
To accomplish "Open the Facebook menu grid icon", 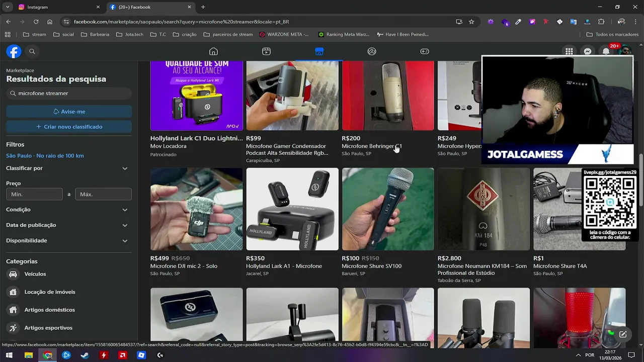I will coord(569,51).
